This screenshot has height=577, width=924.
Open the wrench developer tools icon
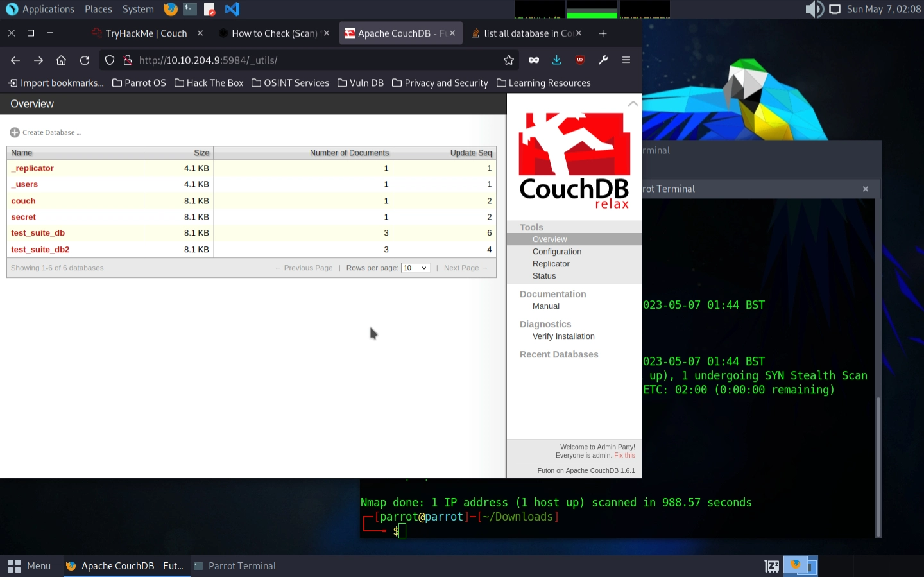click(603, 60)
